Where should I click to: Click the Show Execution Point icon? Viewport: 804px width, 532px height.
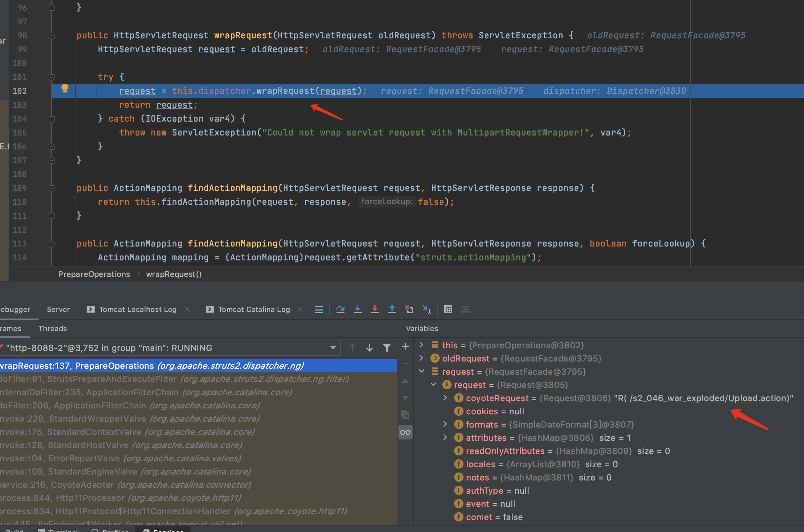click(x=318, y=309)
